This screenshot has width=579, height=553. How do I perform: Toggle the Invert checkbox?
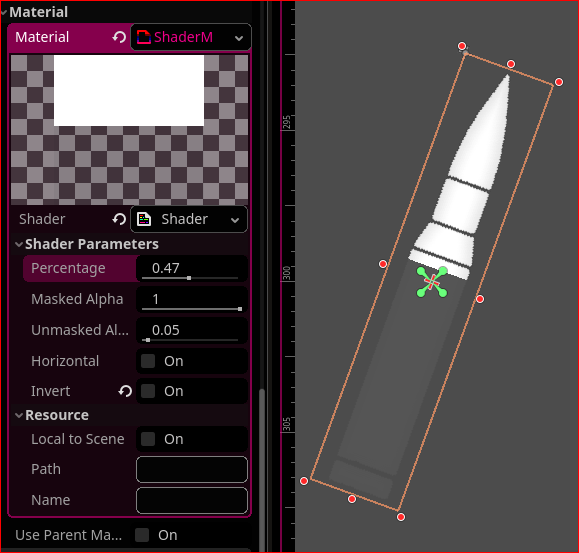[148, 391]
